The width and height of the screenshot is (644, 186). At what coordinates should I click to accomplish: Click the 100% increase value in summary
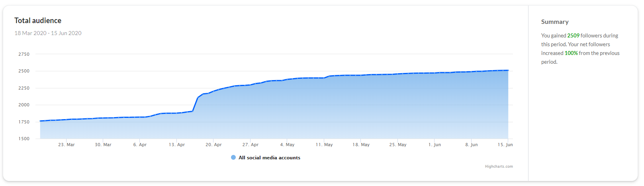coord(571,53)
